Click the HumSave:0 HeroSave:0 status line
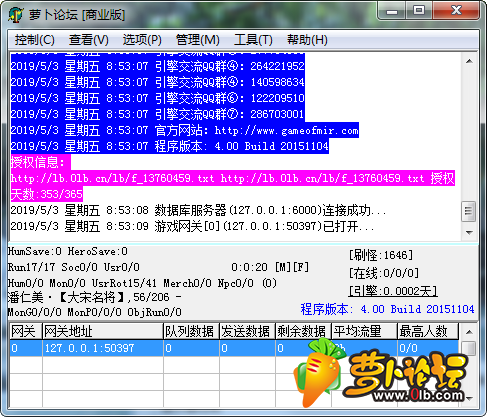This screenshot has height=417, width=487. (68, 251)
